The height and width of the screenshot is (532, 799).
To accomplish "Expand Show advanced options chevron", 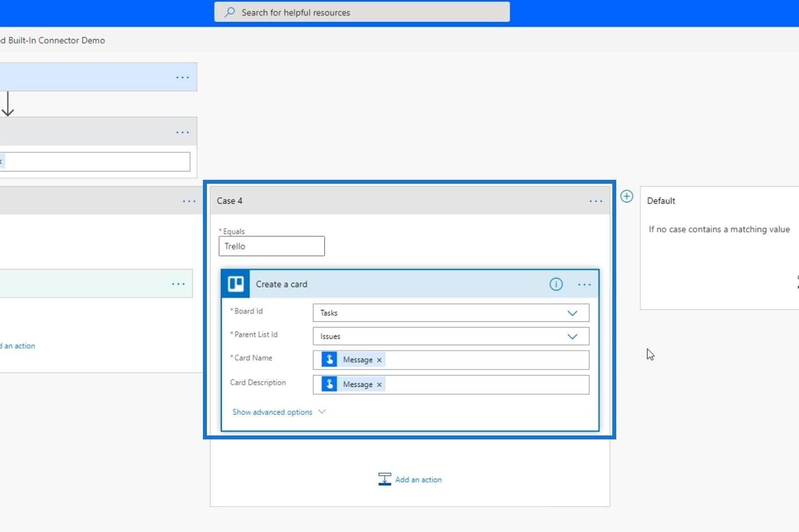I will click(322, 411).
